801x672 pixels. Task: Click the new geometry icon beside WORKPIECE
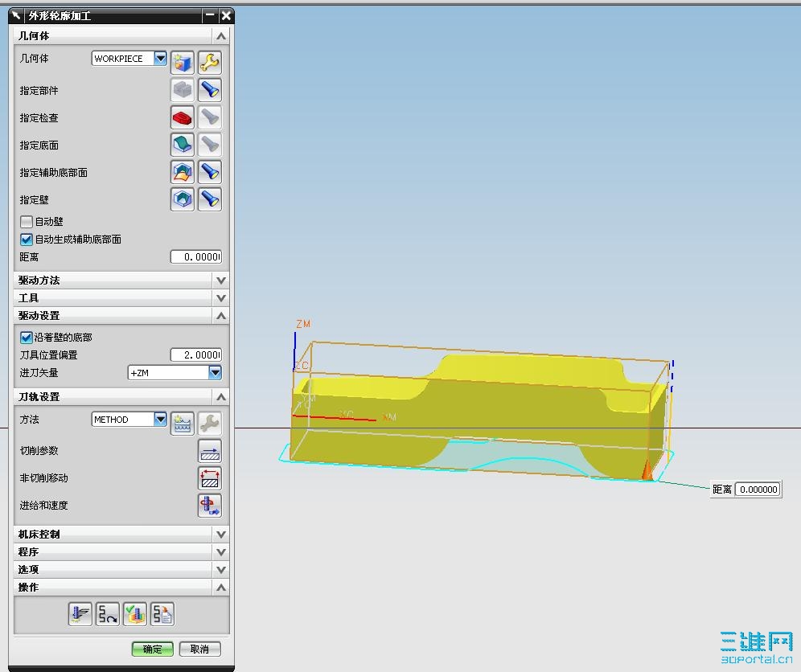point(183,63)
